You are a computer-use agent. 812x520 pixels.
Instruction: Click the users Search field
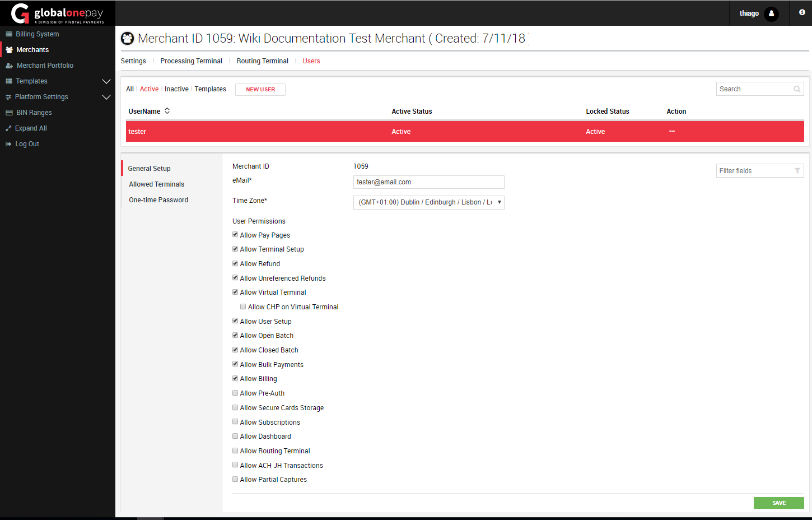(760, 89)
